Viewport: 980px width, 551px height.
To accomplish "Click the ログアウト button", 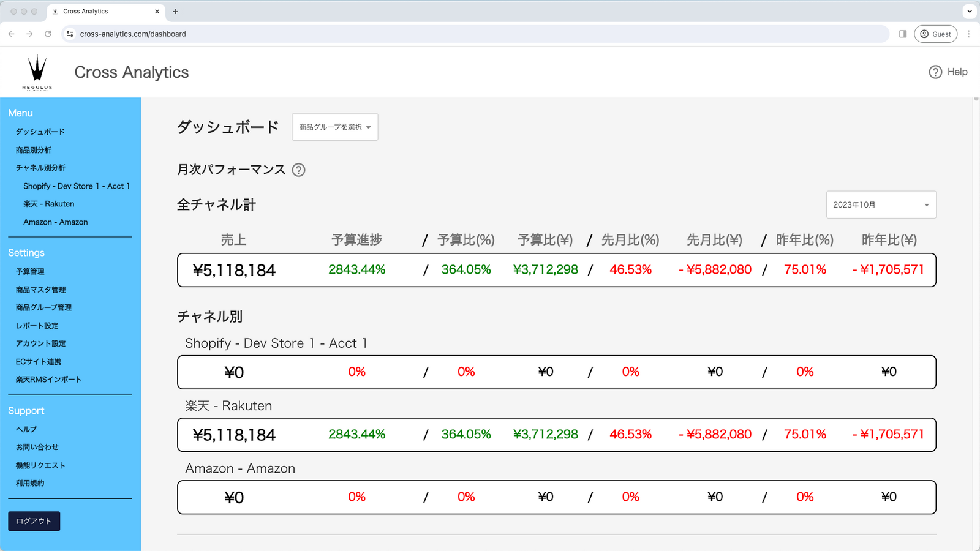I will pyautogui.click(x=33, y=521).
